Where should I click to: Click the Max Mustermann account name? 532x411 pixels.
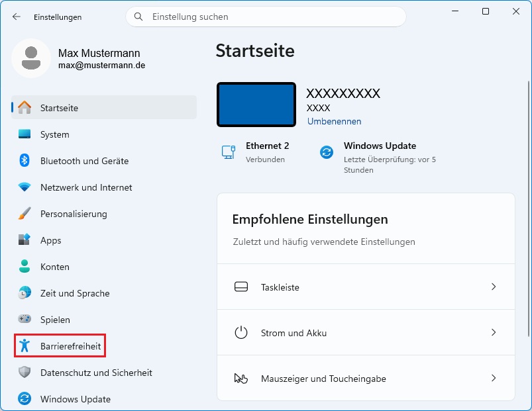(99, 53)
